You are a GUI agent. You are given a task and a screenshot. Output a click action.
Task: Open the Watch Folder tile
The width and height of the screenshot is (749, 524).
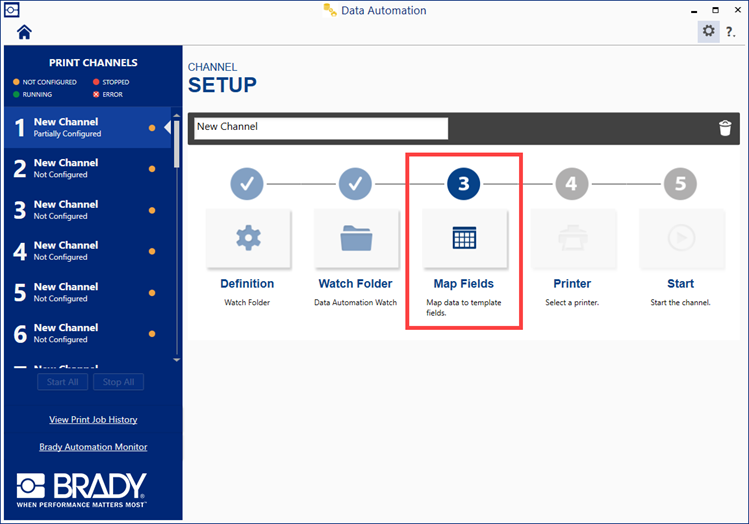click(x=356, y=238)
